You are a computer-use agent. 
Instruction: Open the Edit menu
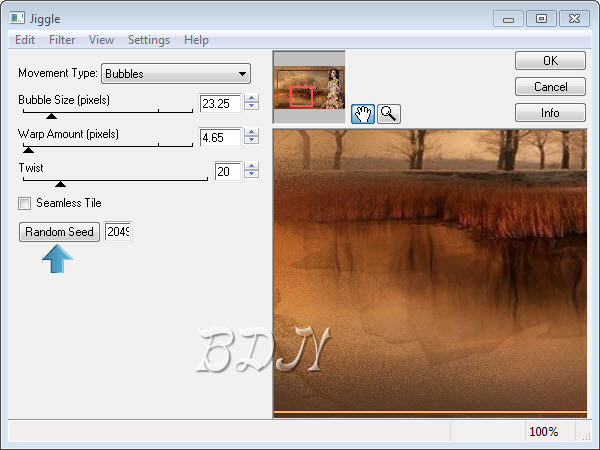[25, 40]
